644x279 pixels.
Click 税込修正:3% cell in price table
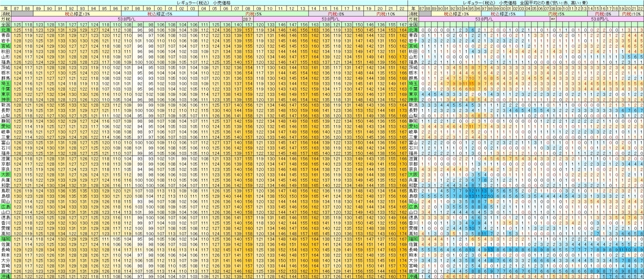(77, 13)
